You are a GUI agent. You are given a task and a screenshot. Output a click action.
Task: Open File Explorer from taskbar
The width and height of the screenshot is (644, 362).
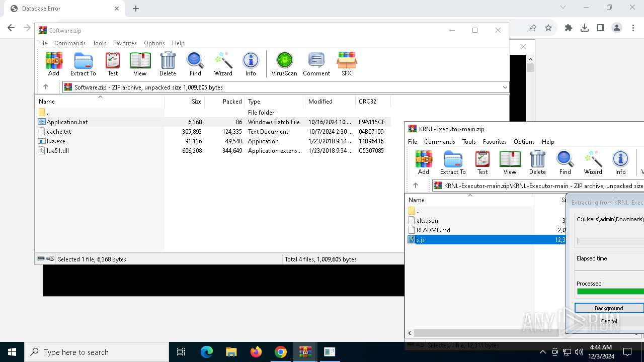click(x=231, y=352)
